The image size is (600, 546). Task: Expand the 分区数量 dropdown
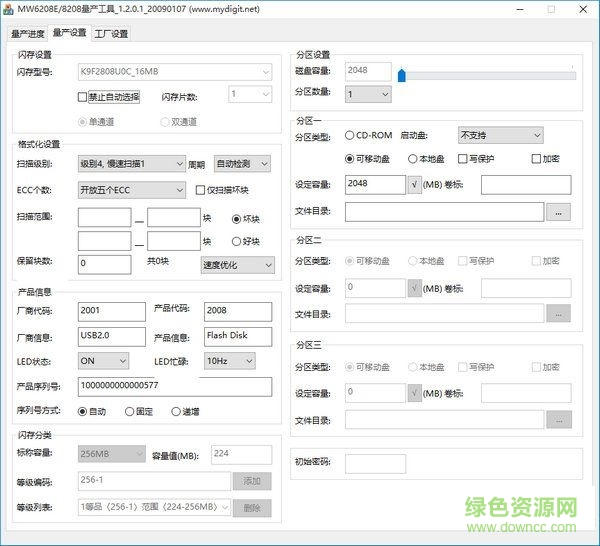point(367,94)
